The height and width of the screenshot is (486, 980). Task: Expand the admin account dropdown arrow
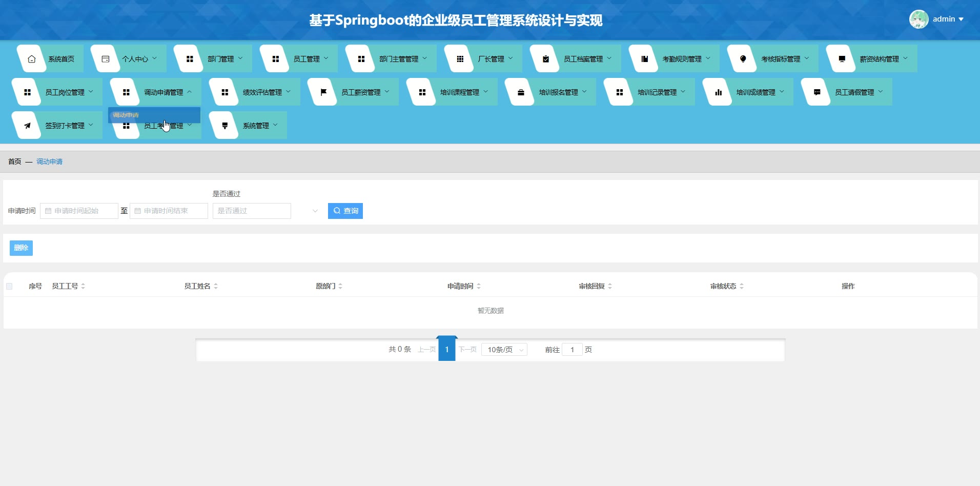click(961, 19)
